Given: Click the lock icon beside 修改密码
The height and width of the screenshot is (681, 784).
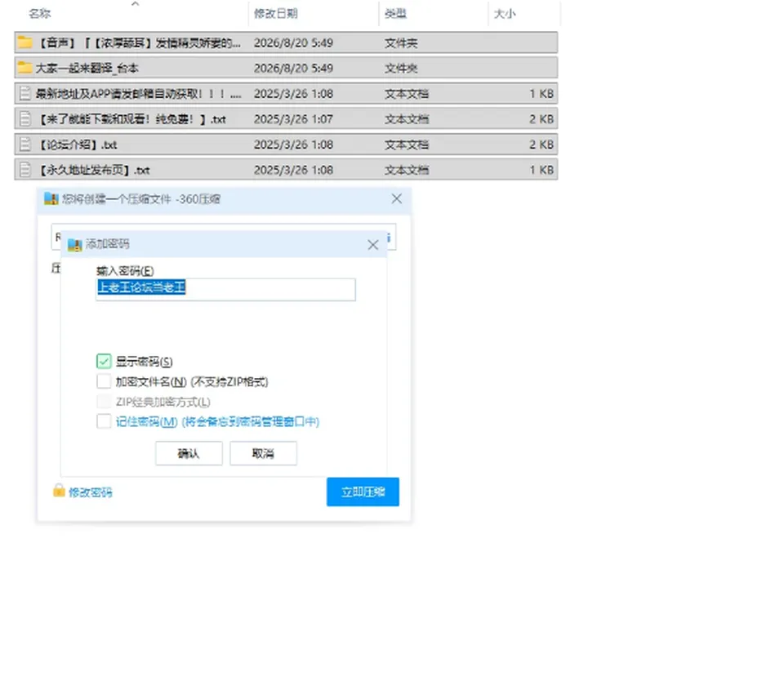Looking at the screenshot, I should coord(59,491).
